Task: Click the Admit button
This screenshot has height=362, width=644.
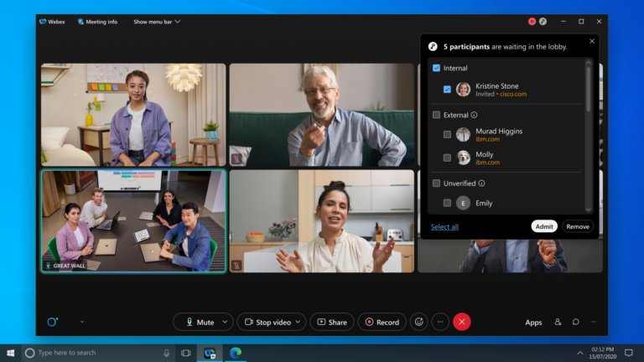Action: coord(543,226)
